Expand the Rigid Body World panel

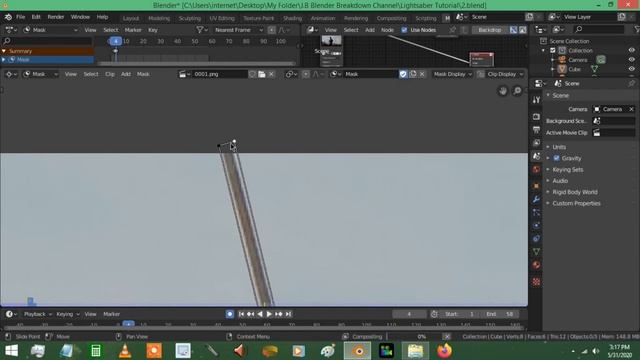click(575, 192)
